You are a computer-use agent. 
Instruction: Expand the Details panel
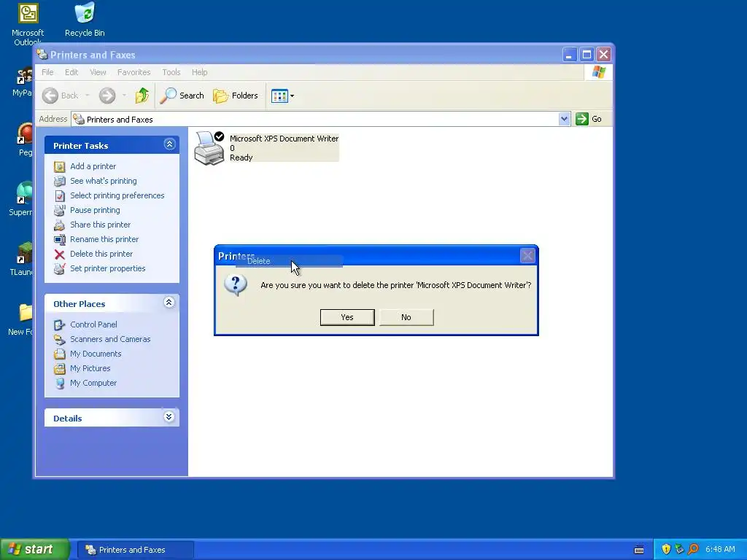tap(169, 417)
